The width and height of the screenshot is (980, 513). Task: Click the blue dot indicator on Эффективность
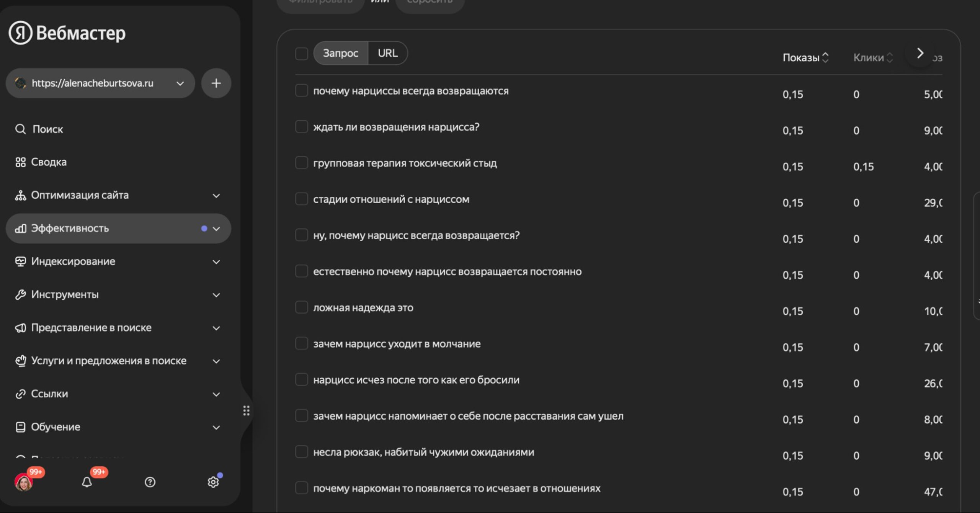[204, 229]
